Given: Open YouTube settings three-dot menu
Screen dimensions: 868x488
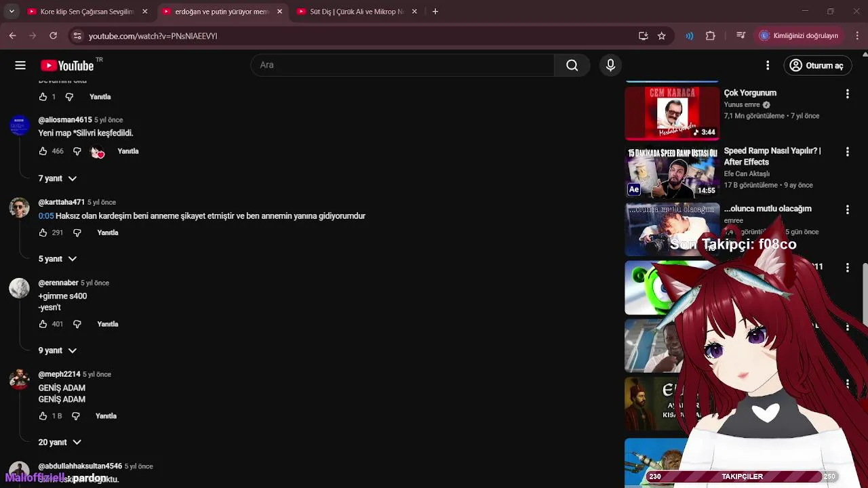Looking at the screenshot, I should [x=768, y=65].
